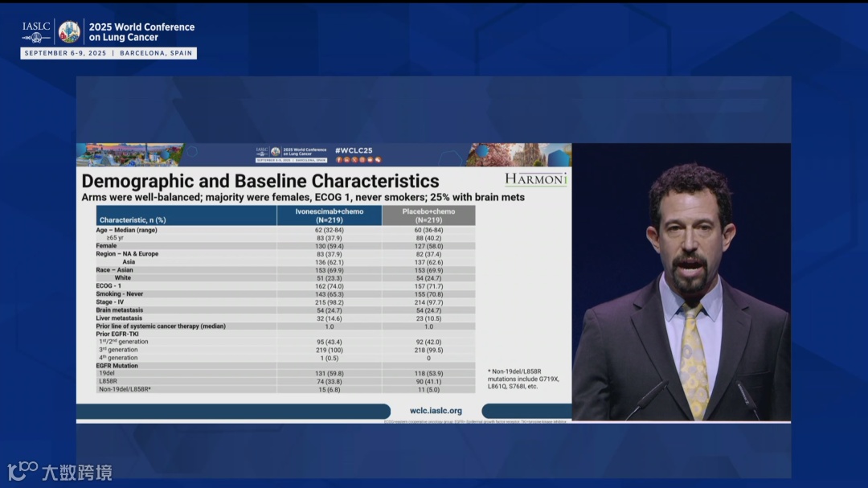
Task: Click the '82 (37.4)' cell
Action: coord(428,254)
